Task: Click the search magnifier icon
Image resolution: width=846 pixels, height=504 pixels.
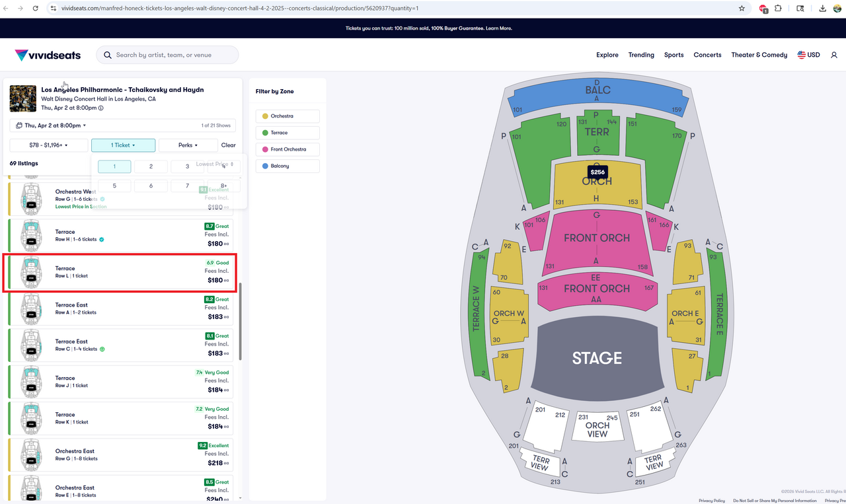Action: point(108,55)
